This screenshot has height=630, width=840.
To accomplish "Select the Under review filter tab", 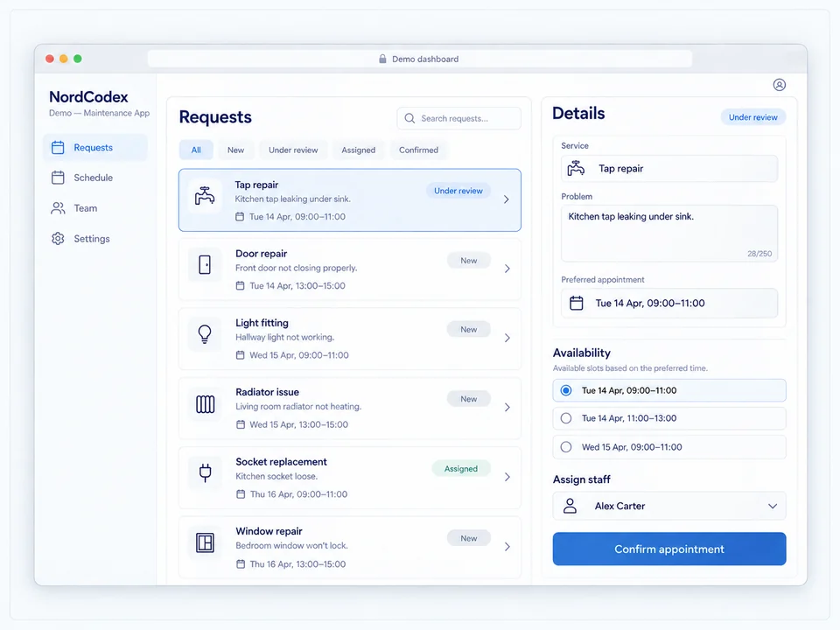I will click(293, 150).
